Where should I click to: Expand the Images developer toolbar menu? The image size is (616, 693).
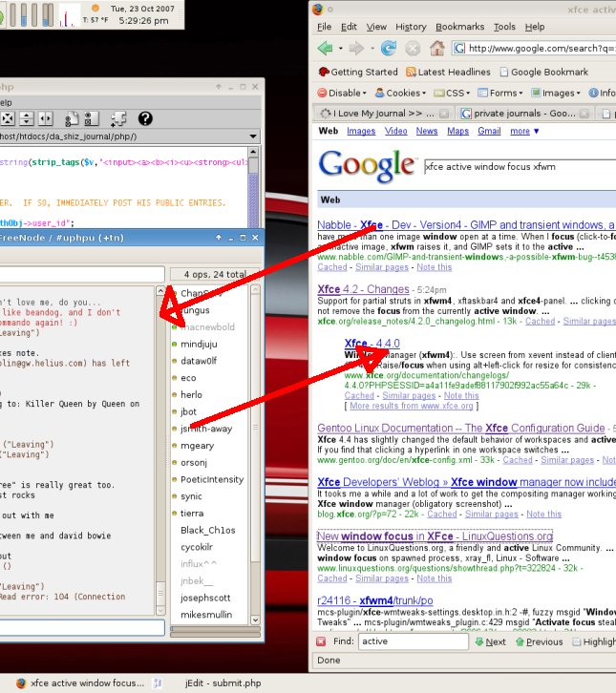(556, 93)
